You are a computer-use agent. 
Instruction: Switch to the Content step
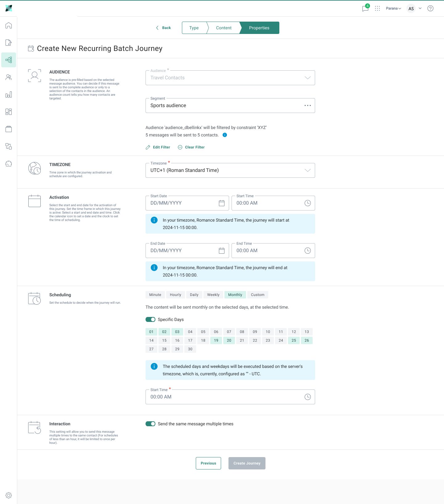224,28
